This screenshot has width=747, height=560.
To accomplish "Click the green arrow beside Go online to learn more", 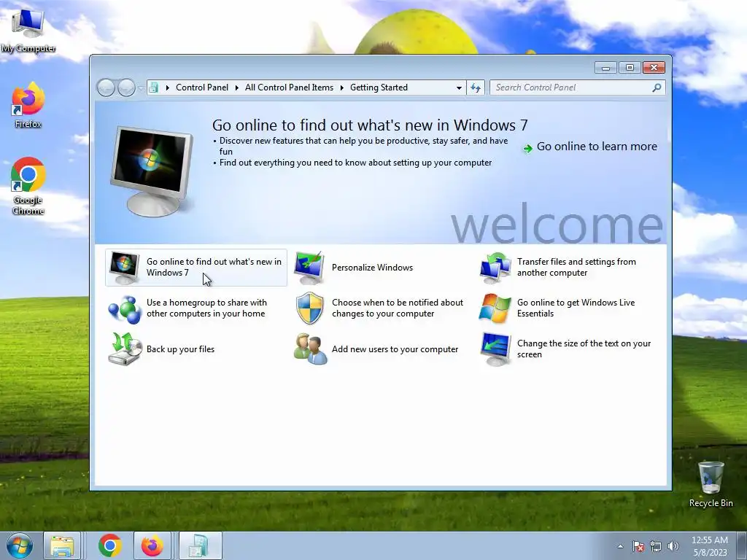I will (x=528, y=149).
